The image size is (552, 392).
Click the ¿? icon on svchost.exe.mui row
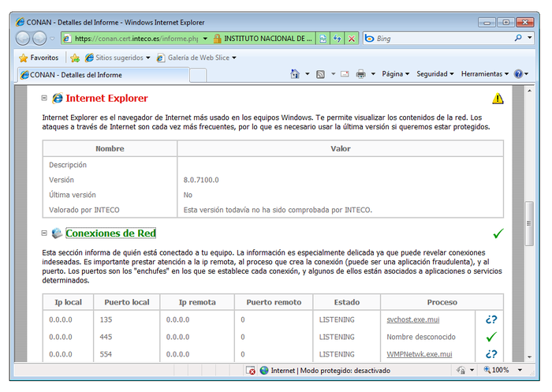coord(491,319)
